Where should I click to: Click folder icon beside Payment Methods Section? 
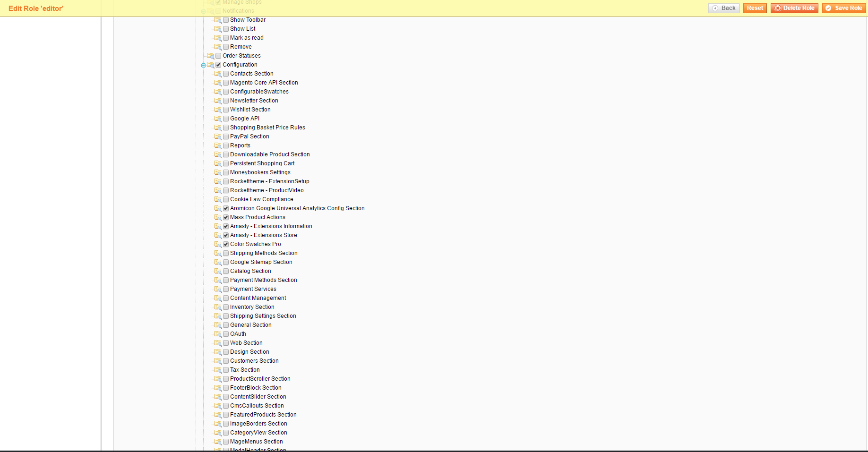[x=218, y=280]
